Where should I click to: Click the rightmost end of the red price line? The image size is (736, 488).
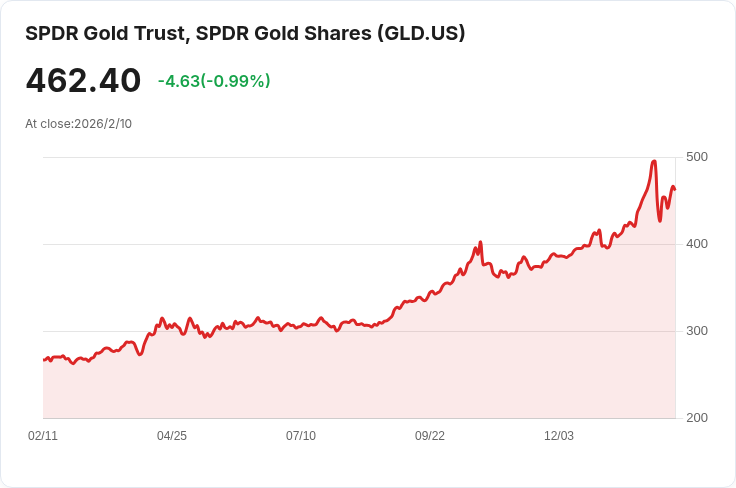click(675, 189)
